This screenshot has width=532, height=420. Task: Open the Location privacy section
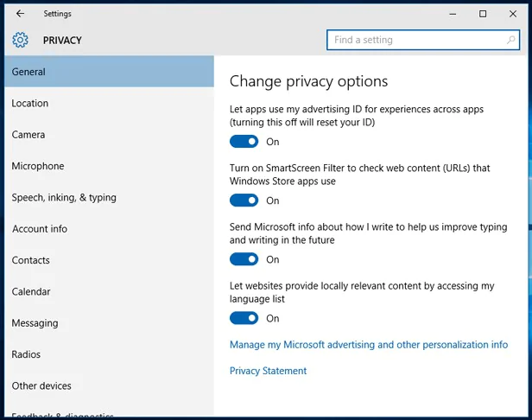(x=30, y=104)
